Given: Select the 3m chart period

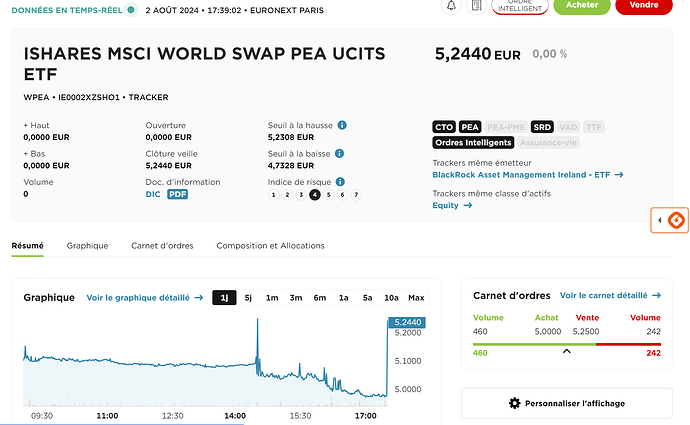Looking at the screenshot, I should click(296, 298).
